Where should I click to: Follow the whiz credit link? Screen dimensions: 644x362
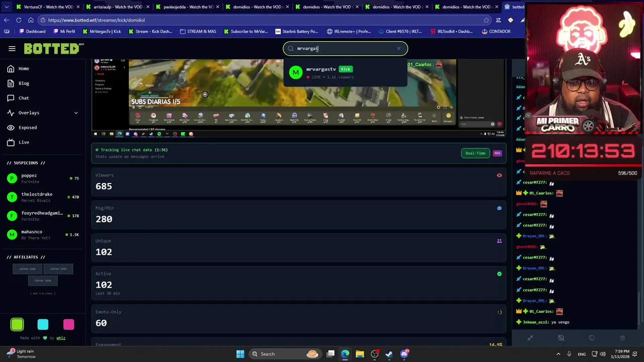tap(61, 338)
